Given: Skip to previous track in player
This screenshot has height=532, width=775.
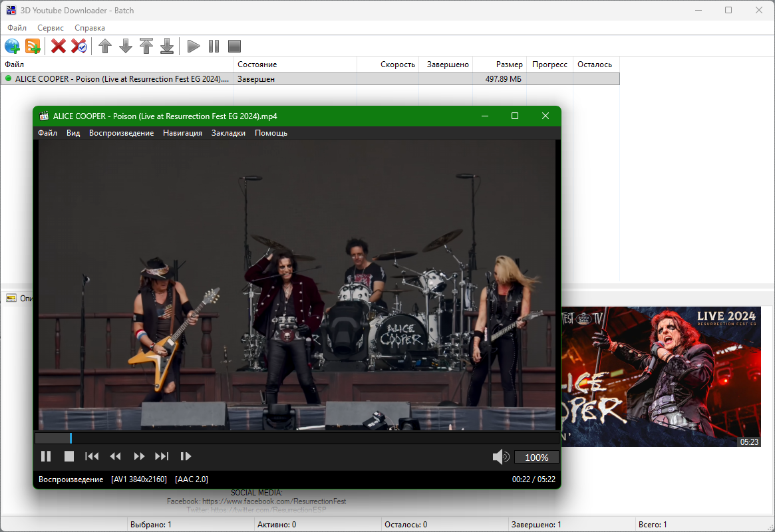Looking at the screenshot, I should (x=92, y=456).
